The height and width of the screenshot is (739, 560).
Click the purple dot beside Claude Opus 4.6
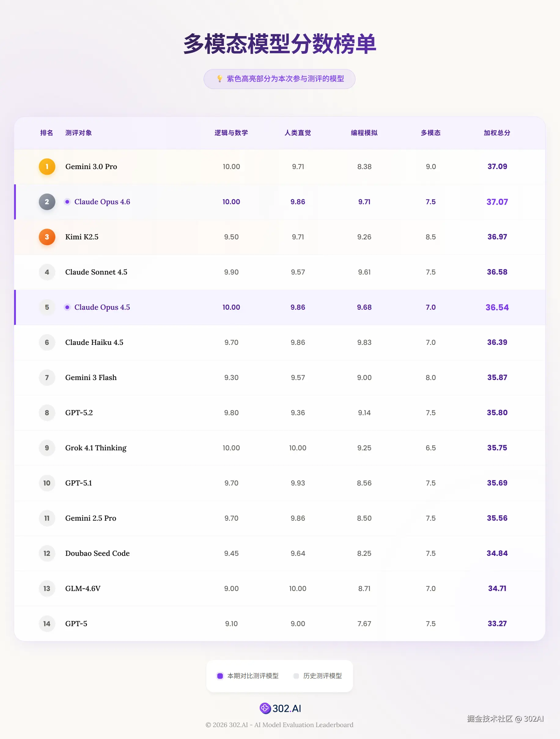point(67,202)
